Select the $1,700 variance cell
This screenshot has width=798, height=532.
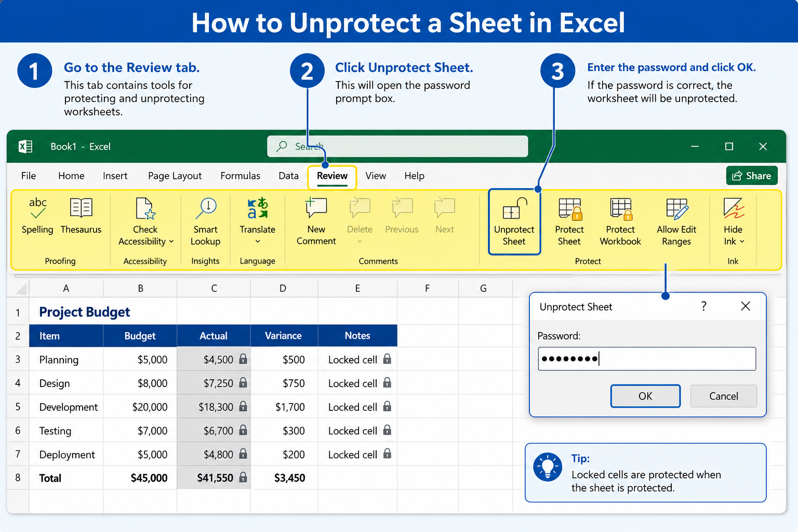(284, 407)
